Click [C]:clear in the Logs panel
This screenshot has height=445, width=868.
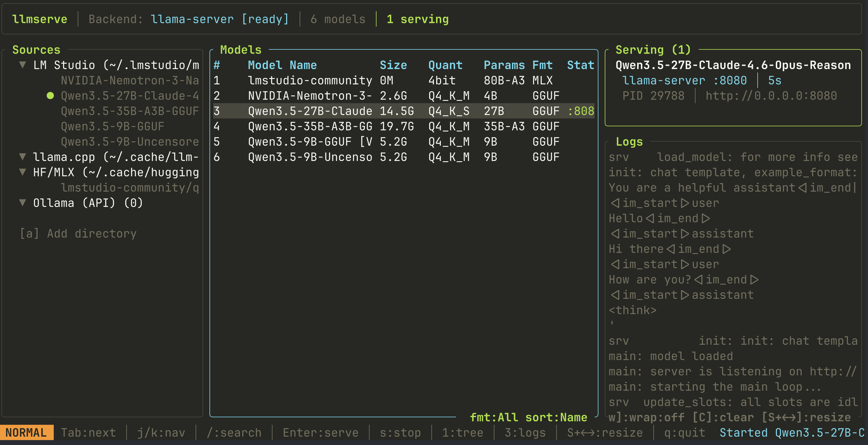click(x=723, y=417)
